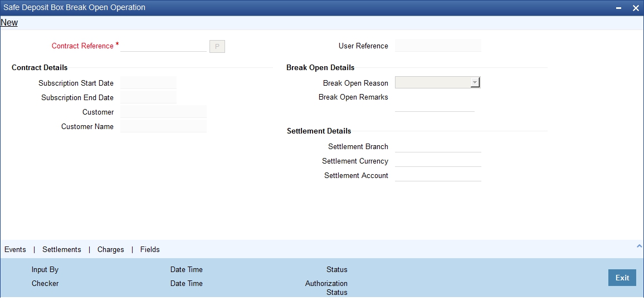The width and height of the screenshot is (644, 301).
Task: Minimize the Break Open Operation window
Action: pyautogui.click(x=619, y=8)
